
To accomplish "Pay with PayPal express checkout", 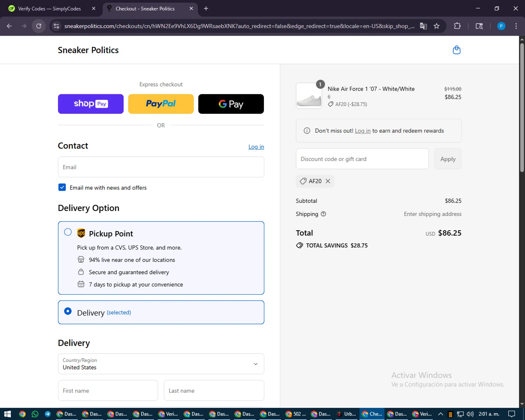I will pyautogui.click(x=161, y=104).
